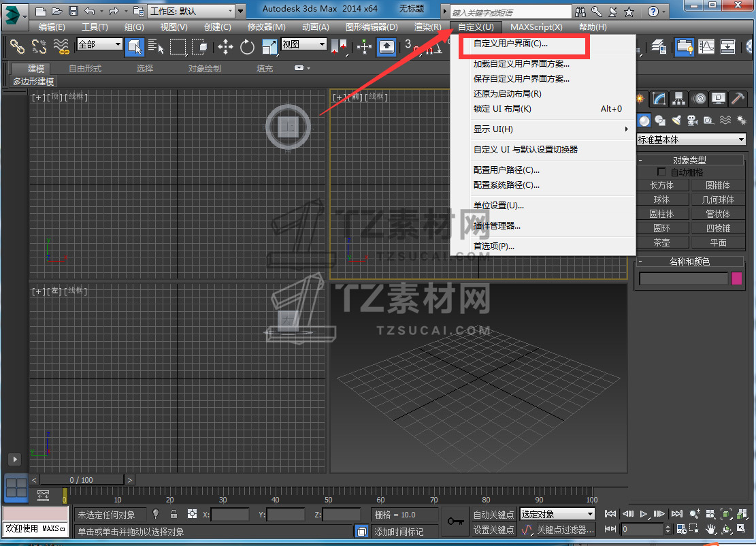Click the pink object color swatch
This screenshot has width=756, height=546.
click(736, 278)
